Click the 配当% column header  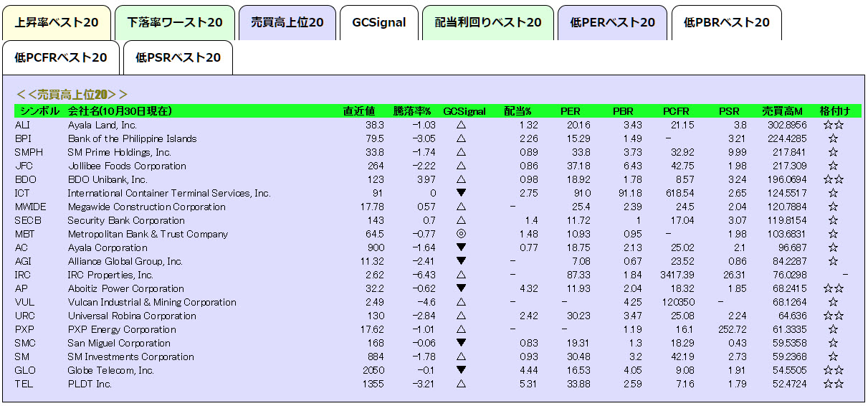point(518,111)
